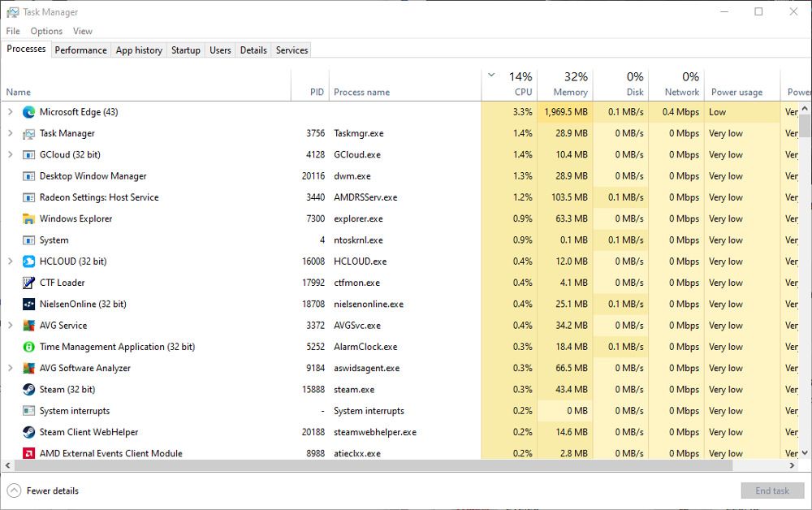Sort by the Power usage column
This screenshot has height=510, width=812.
pos(736,92)
